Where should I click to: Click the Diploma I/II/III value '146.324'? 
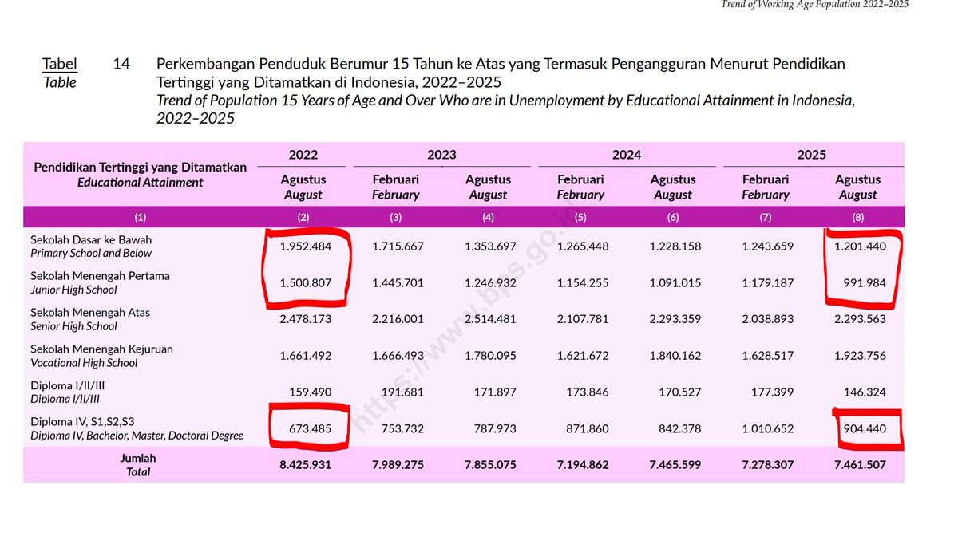(x=866, y=392)
